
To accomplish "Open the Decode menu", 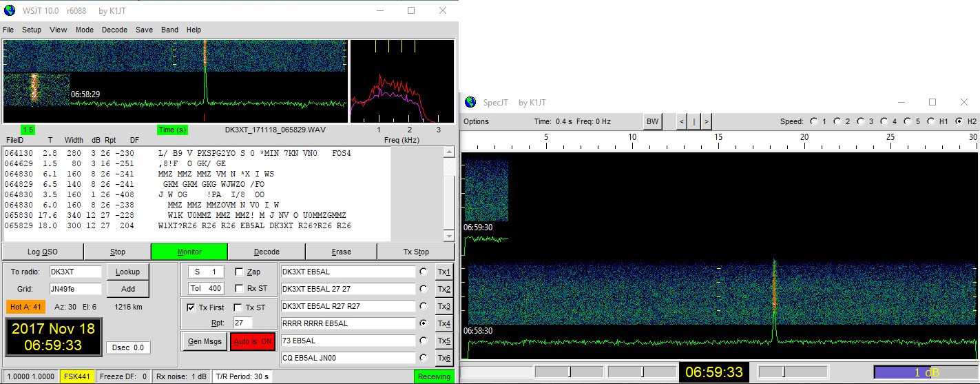I will pyautogui.click(x=114, y=30).
